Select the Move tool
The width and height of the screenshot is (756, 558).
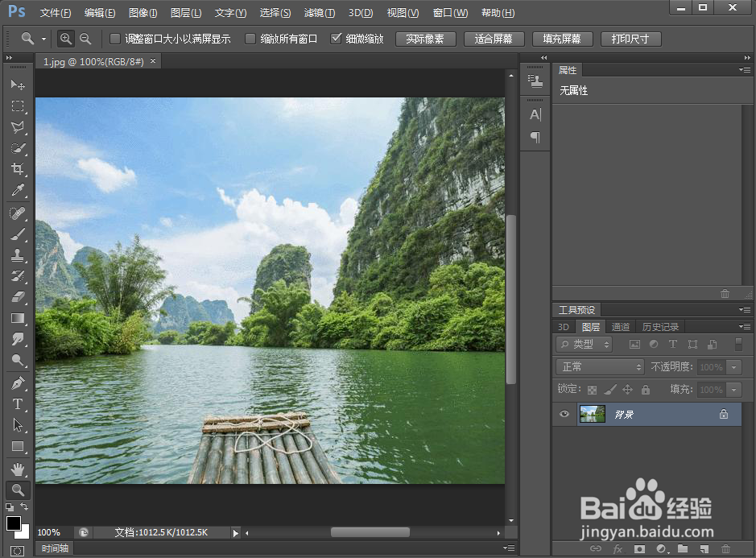tap(18, 85)
